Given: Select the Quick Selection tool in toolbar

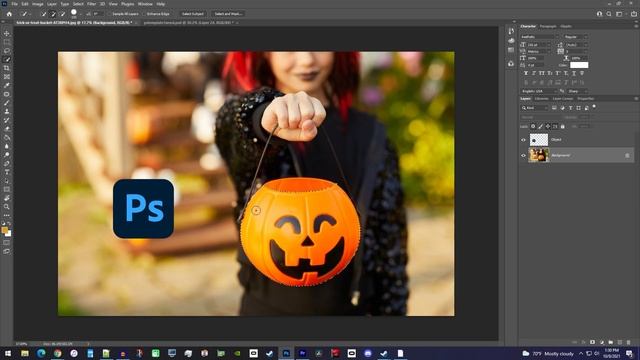Looking at the screenshot, I should coord(7,59).
